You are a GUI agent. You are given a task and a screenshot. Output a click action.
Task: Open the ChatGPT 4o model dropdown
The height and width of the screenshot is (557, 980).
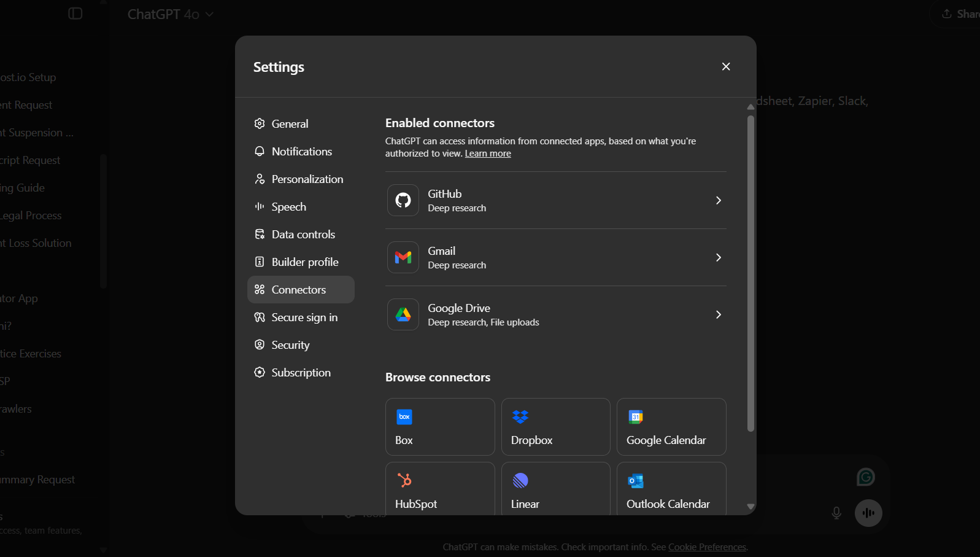(171, 14)
